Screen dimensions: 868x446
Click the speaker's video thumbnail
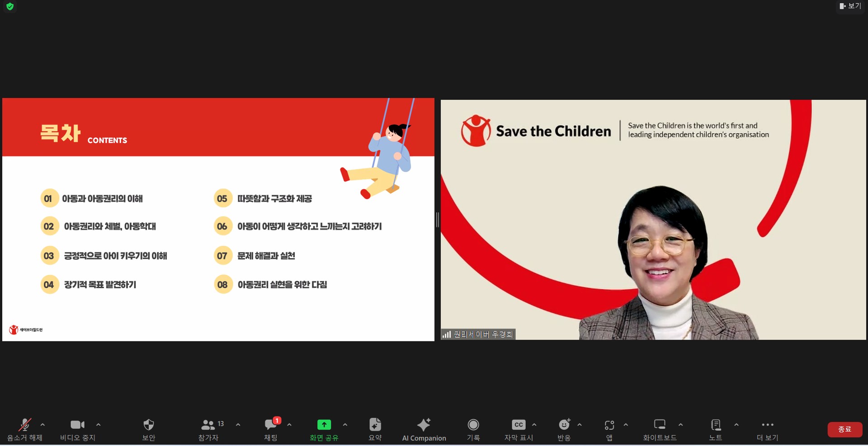pos(653,219)
